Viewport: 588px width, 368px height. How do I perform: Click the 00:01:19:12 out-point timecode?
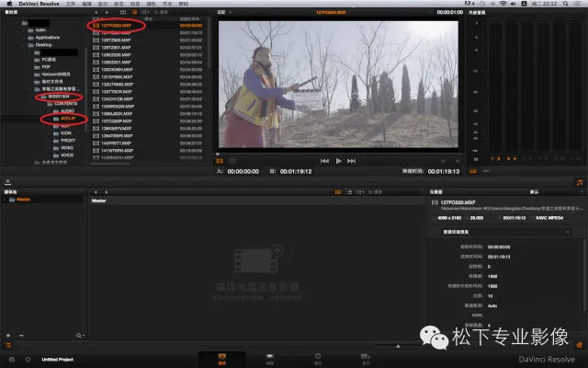[296, 172]
